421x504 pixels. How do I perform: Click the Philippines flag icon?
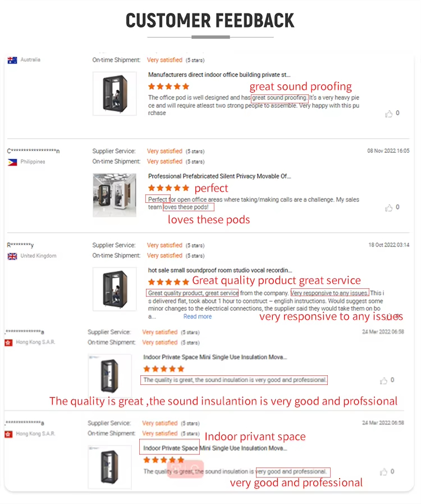click(x=12, y=162)
